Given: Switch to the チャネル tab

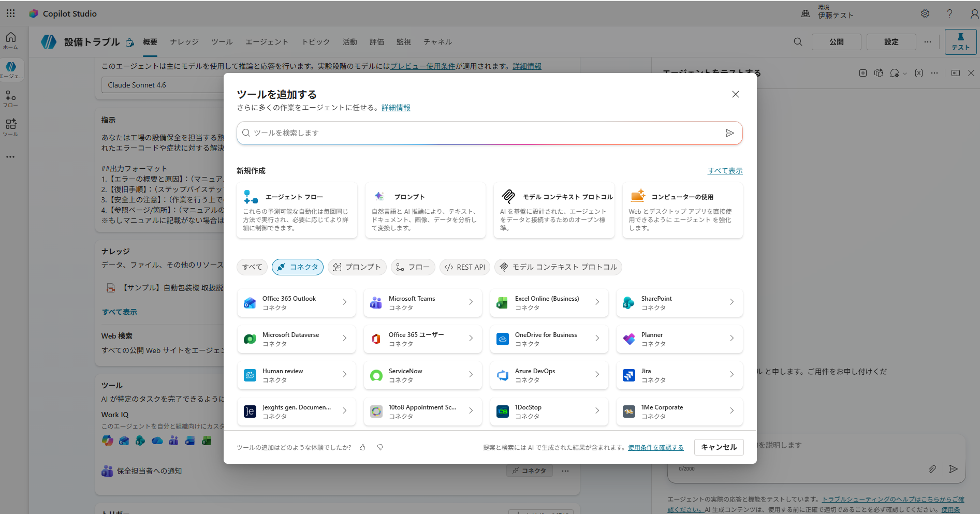Looking at the screenshot, I should (x=438, y=42).
